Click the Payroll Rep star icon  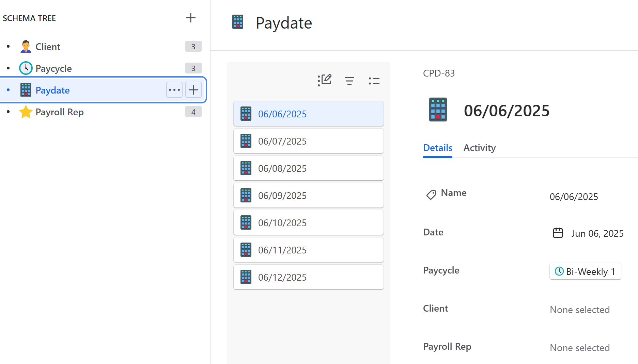26,112
